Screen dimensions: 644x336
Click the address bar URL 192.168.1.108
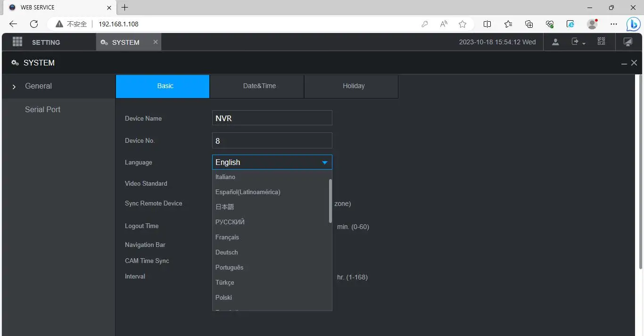(118, 24)
